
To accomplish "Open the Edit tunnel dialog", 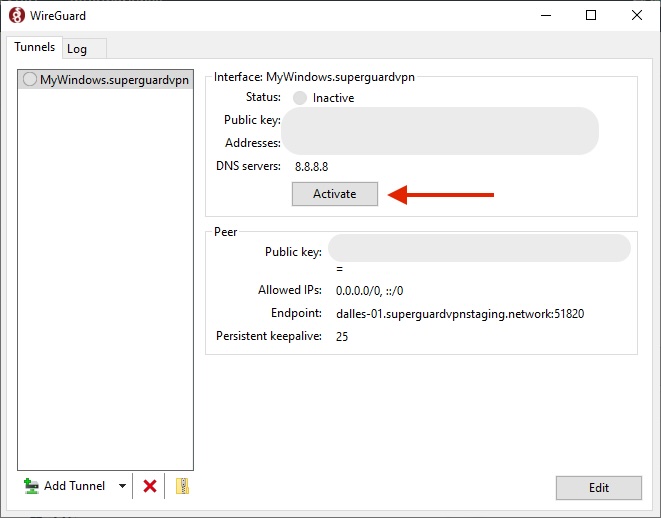I will 598,488.
